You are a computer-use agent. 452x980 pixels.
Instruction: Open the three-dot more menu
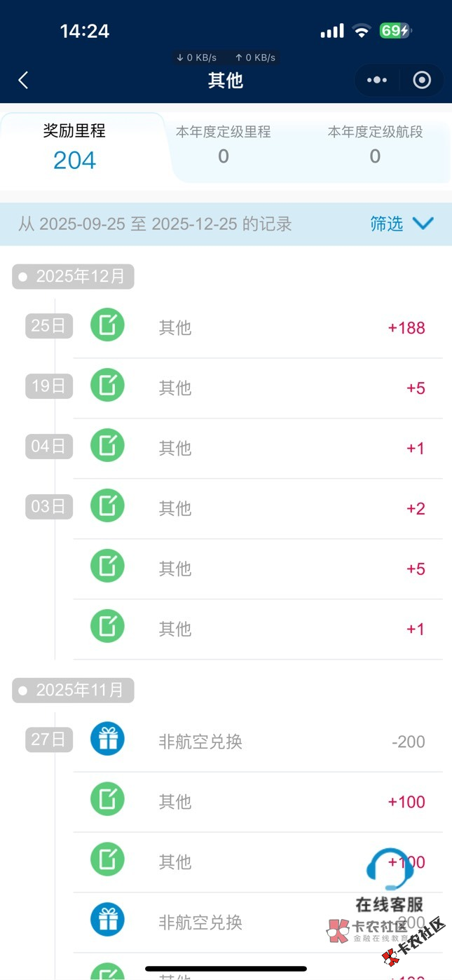(377, 81)
